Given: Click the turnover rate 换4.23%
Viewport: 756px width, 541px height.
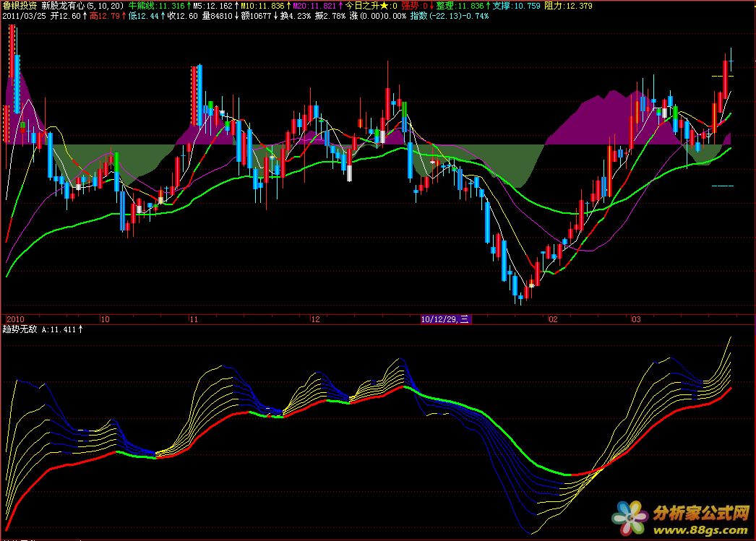Looking at the screenshot, I should point(295,16).
